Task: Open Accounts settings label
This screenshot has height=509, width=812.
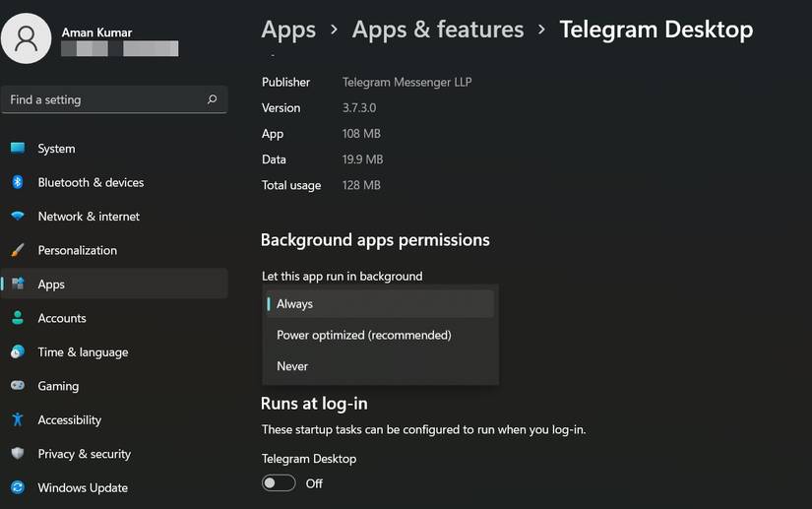Action: [x=62, y=318]
